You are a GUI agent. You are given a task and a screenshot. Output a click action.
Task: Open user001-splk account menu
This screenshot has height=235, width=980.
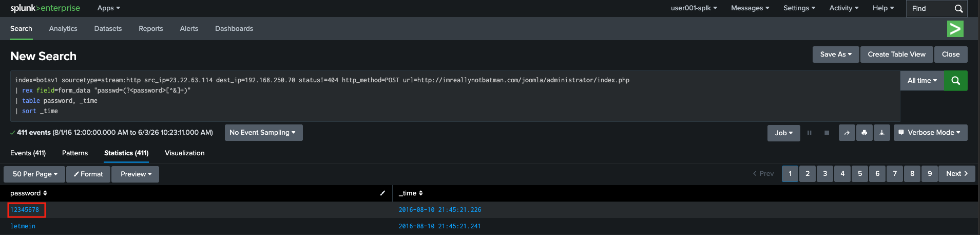pos(694,8)
